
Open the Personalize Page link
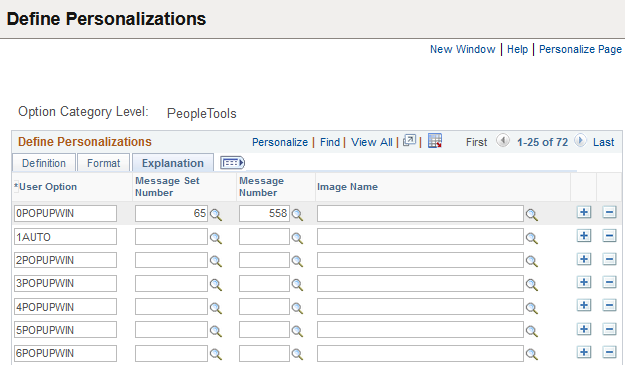pyautogui.click(x=580, y=49)
